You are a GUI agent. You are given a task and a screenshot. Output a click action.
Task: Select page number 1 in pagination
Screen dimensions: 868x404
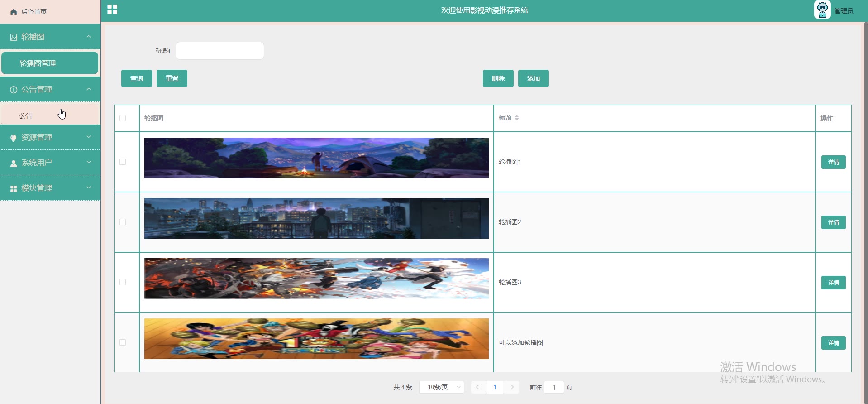point(495,387)
